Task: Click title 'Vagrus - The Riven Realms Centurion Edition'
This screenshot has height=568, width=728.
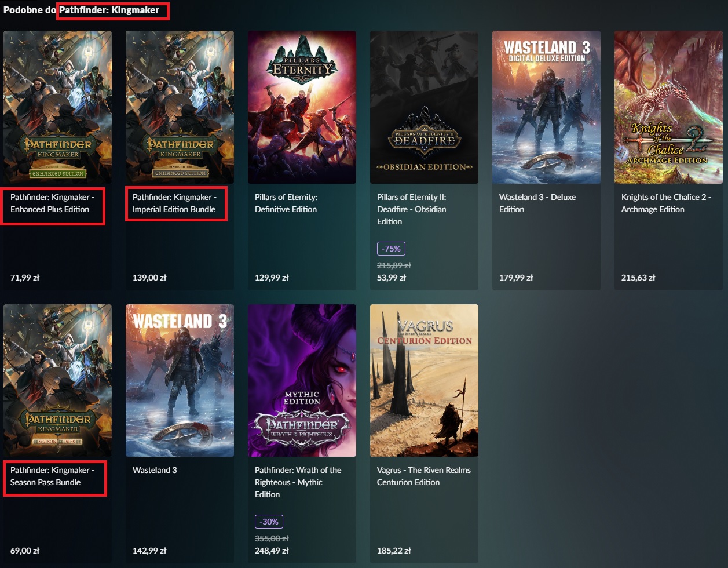Action: (424, 476)
